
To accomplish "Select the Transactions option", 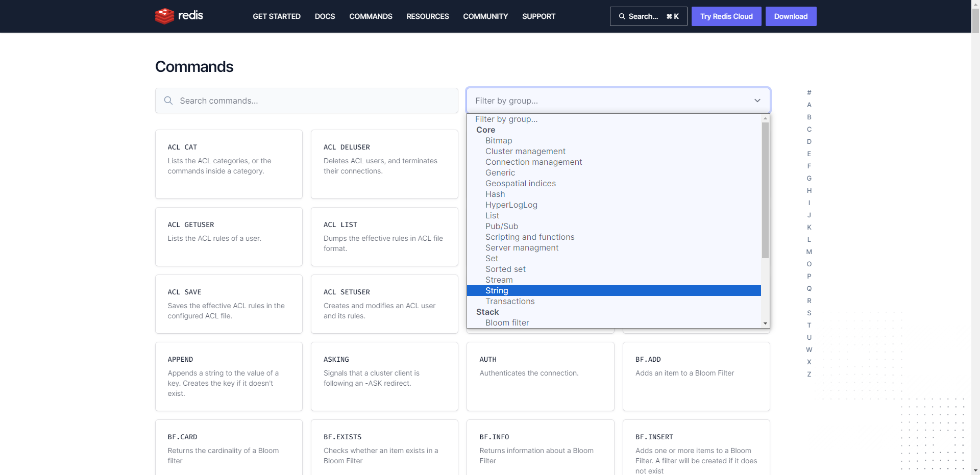I will pyautogui.click(x=614, y=301).
